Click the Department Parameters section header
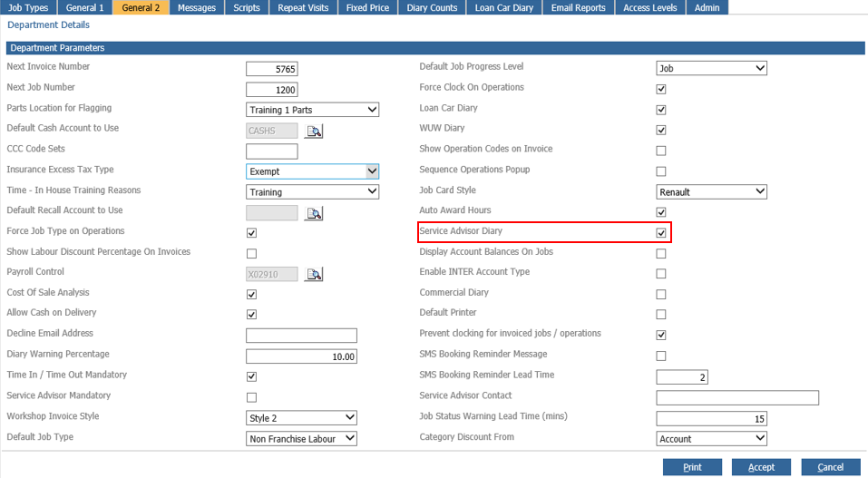 click(435, 48)
